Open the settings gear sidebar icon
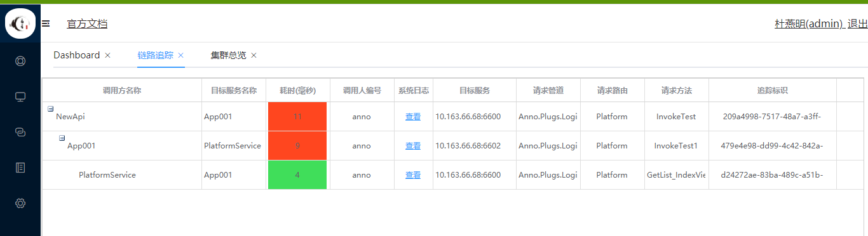The height and width of the screenshot is (236, 868). [20, 203]
